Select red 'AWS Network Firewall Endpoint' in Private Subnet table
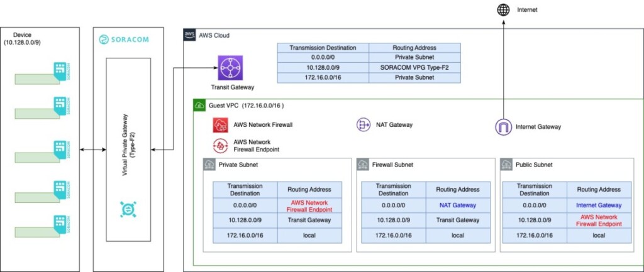Viewport: 644px width, 272px height. coord(309,205)
